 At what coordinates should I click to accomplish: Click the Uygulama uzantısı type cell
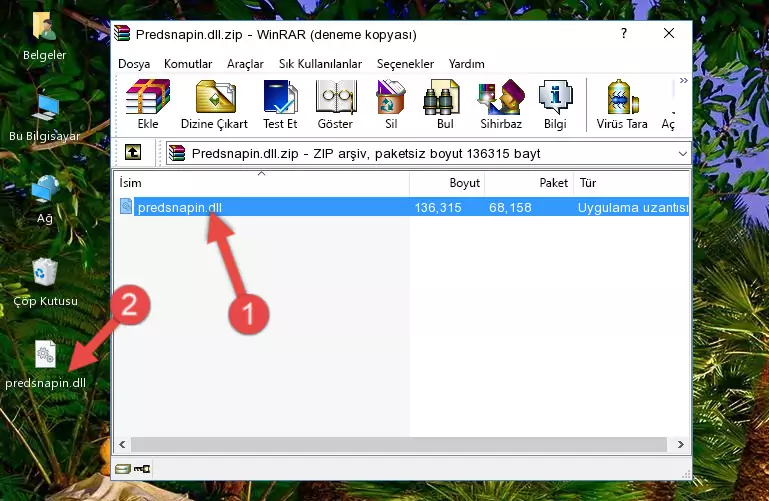pos(633,207)
